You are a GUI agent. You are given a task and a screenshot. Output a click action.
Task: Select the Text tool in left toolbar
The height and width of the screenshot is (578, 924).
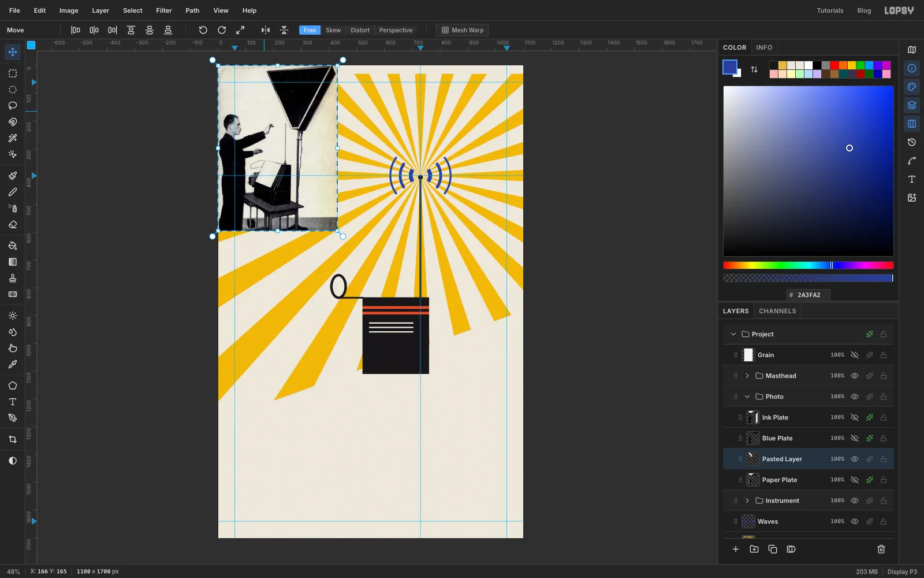(13, 402)
